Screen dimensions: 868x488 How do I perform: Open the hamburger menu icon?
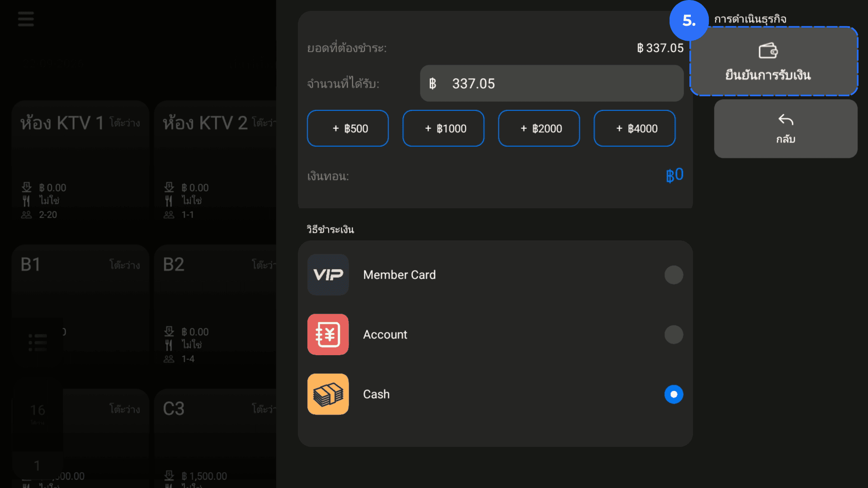(26, 19)
